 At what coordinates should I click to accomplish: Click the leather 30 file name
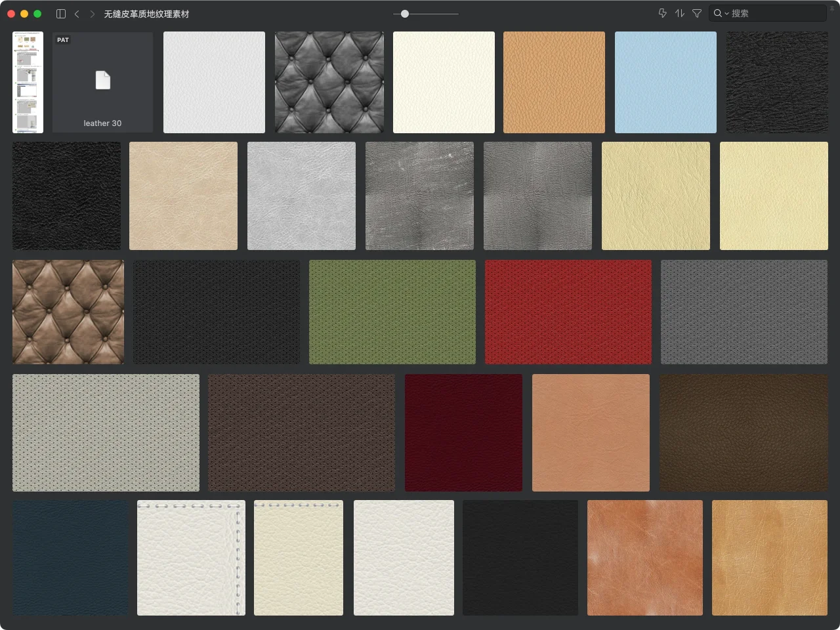tap(102, 123)
